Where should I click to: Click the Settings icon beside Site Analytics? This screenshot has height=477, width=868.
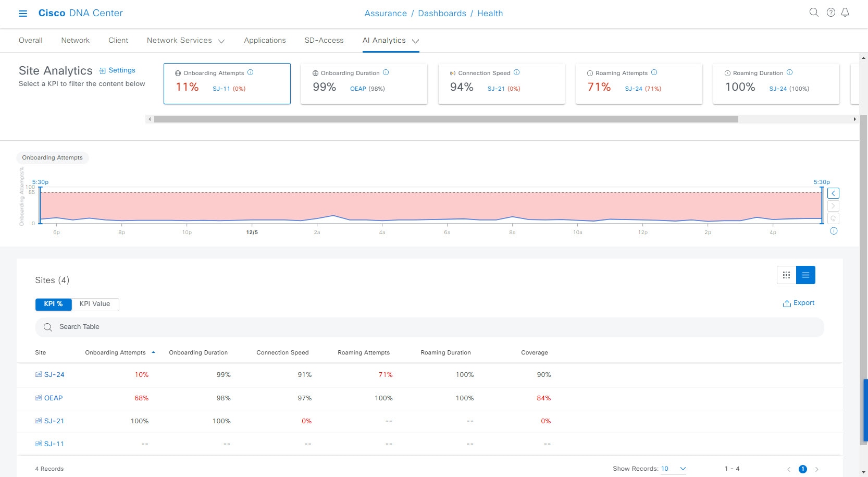(x=102, y=70)
